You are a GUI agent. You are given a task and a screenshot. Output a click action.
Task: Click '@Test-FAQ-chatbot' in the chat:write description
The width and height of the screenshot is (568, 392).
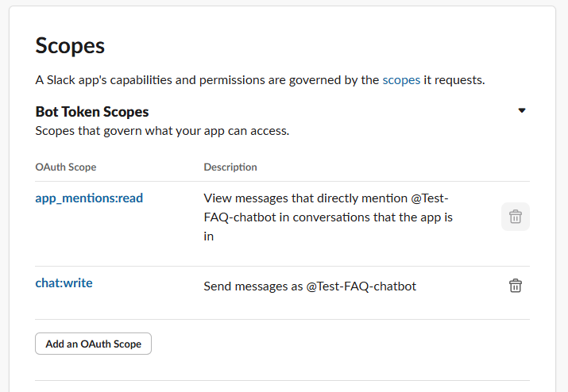pos(361,286)
